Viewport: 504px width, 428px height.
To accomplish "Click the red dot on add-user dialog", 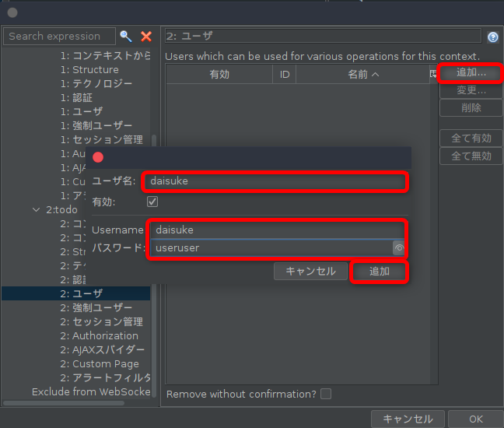I will point(98,157).
